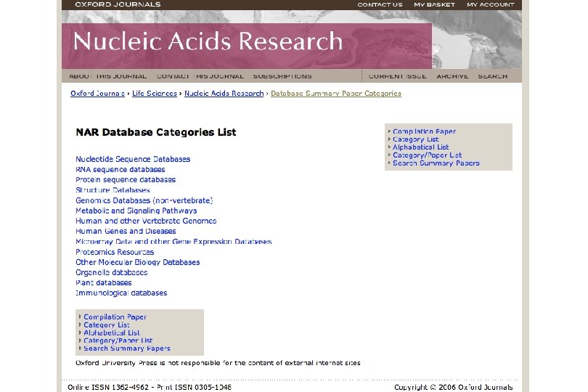
Task: Open the Subscriptions menu item
Action: (282, 76)
